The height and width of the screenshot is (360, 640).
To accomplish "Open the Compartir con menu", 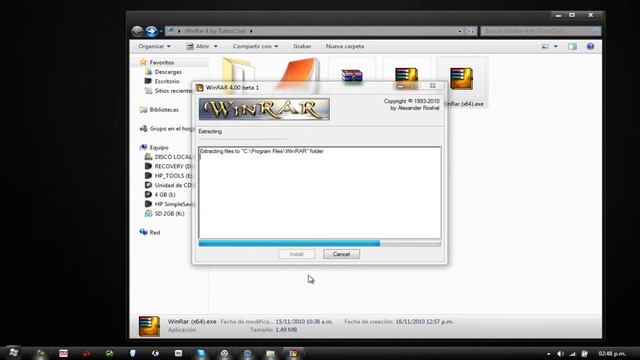I will pos(255,46).
